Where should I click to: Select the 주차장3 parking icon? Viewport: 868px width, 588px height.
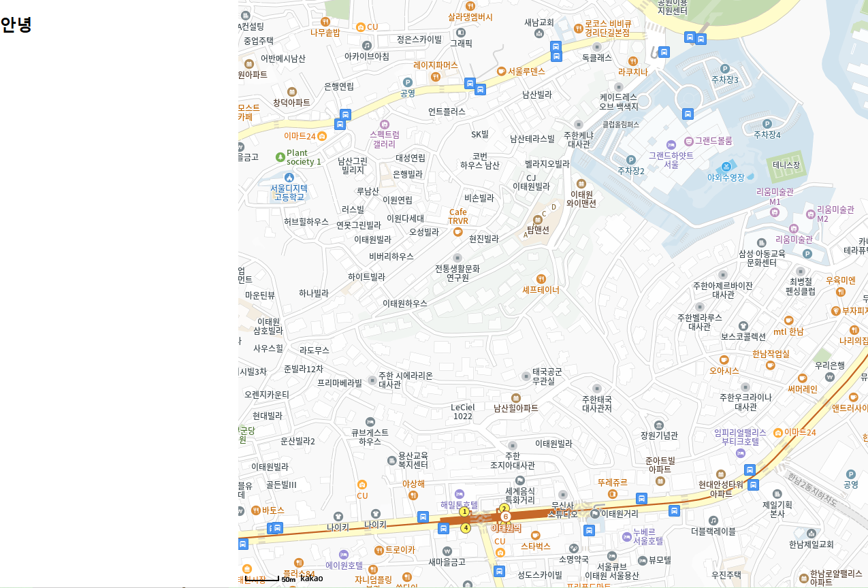click(724, 69)
